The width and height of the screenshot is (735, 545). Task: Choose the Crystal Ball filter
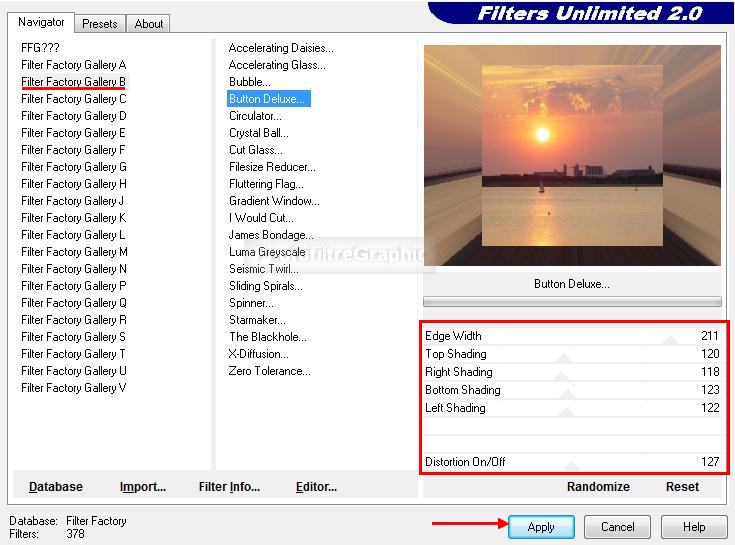pos(258,133)
